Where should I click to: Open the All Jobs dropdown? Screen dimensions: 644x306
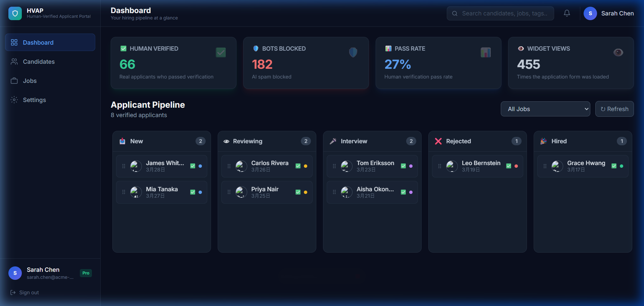pos(545,109)
